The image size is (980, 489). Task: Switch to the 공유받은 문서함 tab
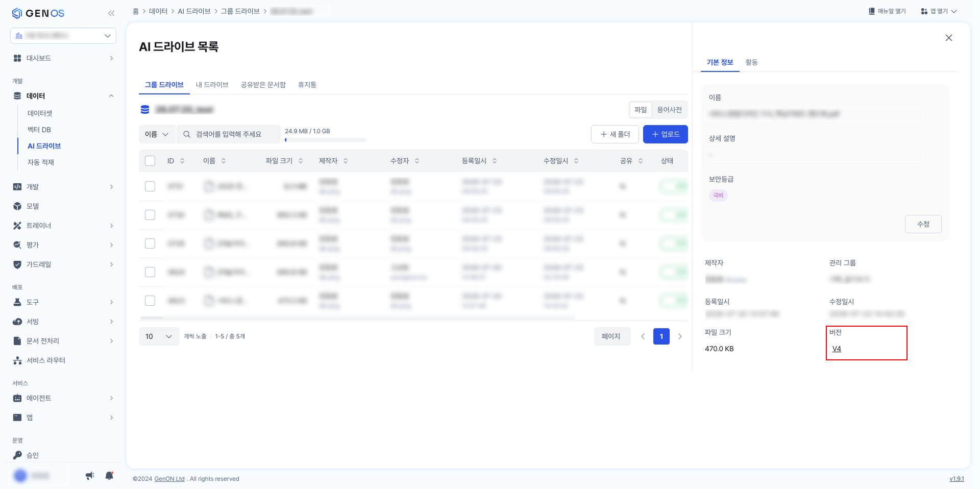click(263, 85)
